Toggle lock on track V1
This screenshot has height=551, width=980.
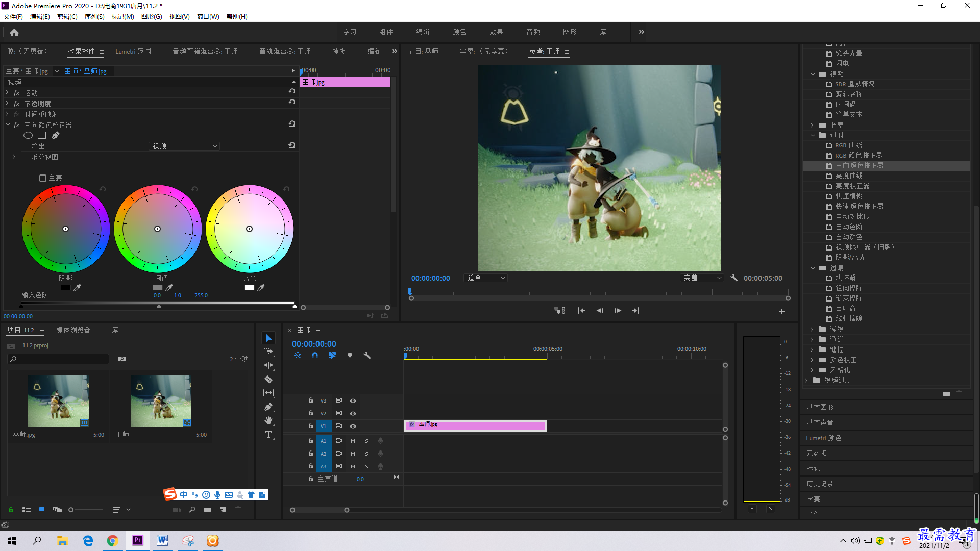[310, 425]
